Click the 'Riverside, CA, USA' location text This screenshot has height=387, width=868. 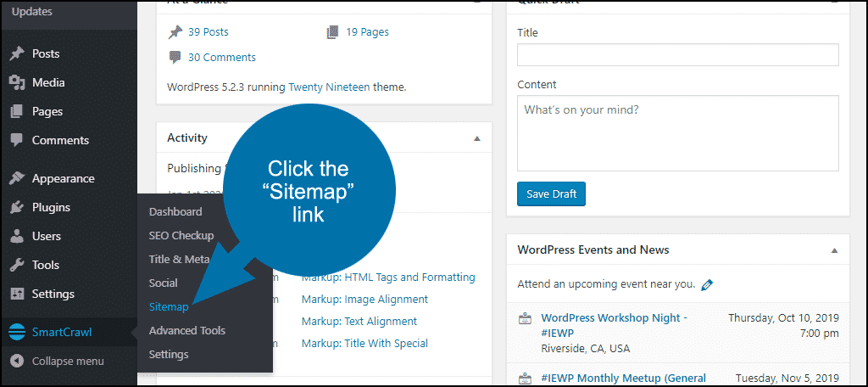pyautogui.click(x=585, y=349)
